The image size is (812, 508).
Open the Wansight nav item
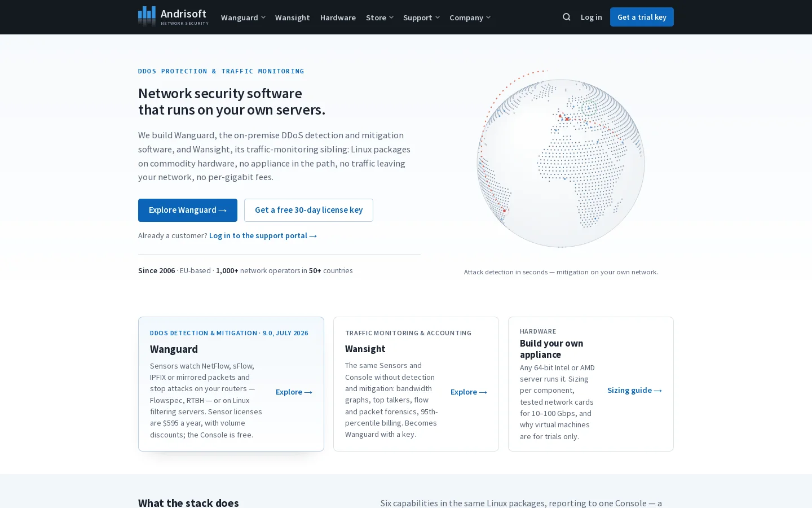pyautogui.click(x=292, y=17)
